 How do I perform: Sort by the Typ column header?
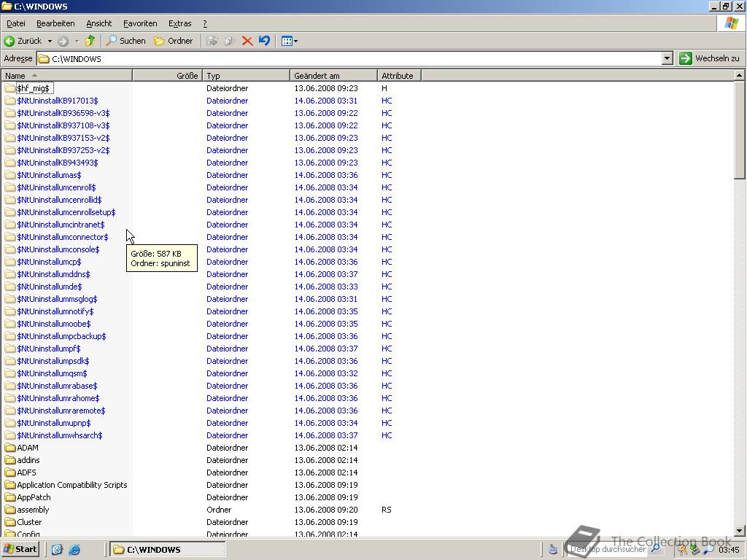pos(246,75)
